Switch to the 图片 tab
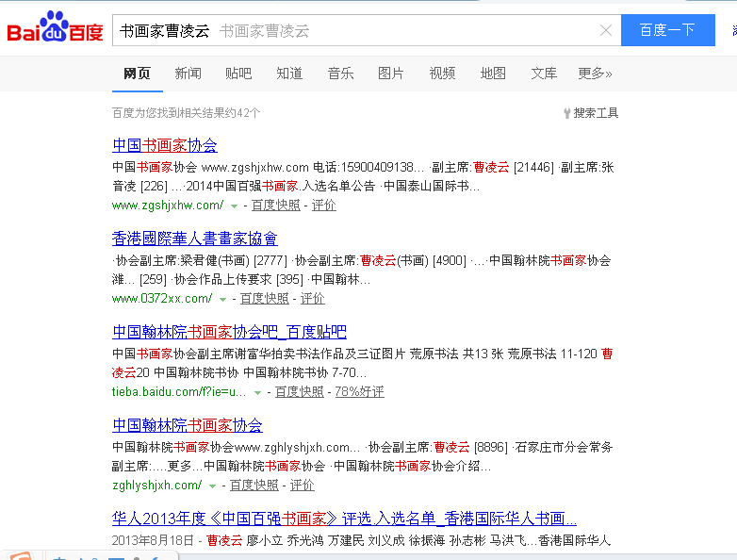Viewport: 737px width, 560px height. coord(391,74)
